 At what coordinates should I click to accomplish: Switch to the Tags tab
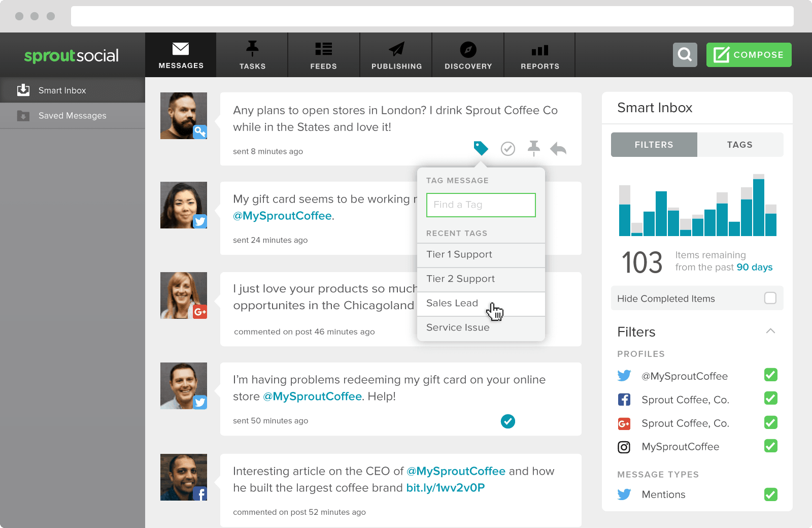[739, 145]
